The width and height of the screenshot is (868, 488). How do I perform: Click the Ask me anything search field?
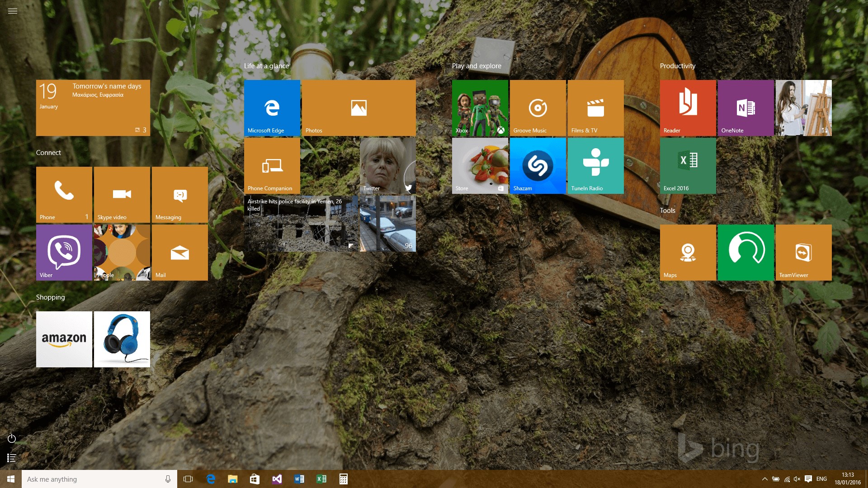[x=90, y=479]
